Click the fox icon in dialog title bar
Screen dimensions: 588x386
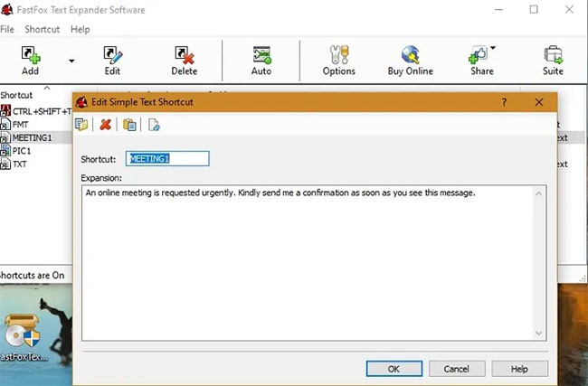(81, 102)
